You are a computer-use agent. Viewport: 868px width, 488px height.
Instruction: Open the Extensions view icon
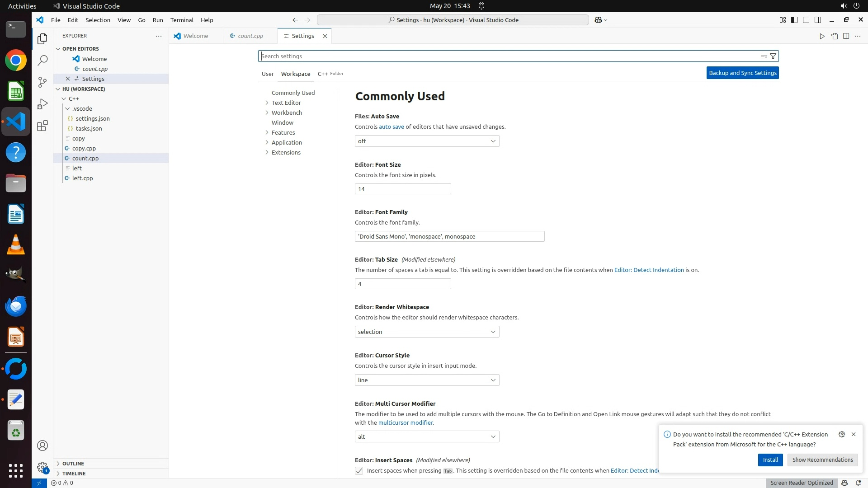[x=42, y=126]
